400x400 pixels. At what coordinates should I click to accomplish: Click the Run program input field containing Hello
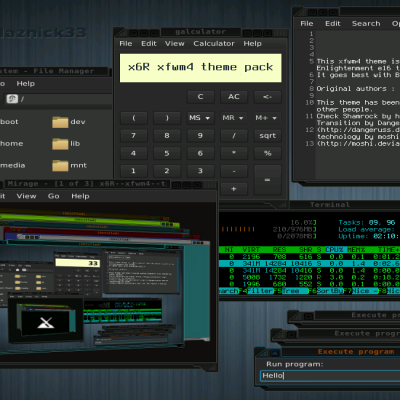(330, 376)
